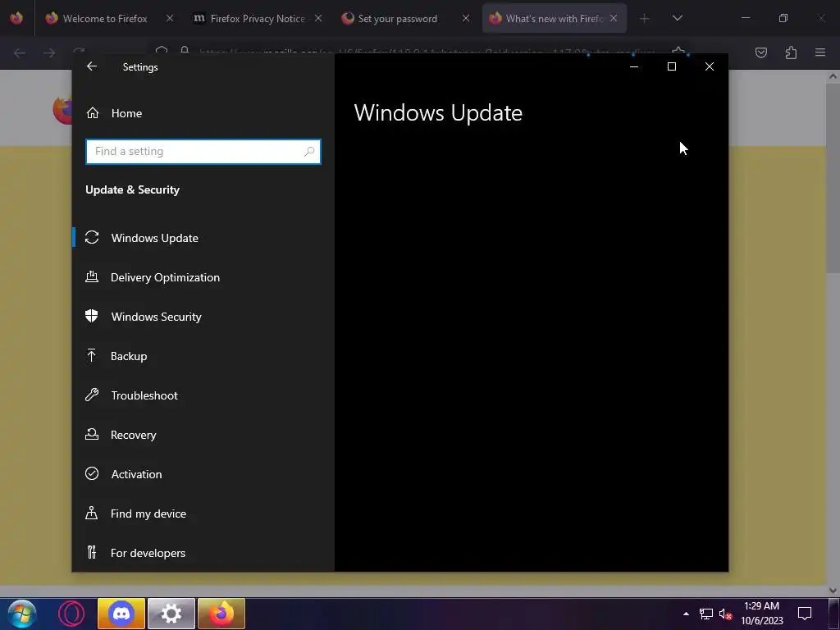The image size is (840, 630).
Task: Restore down the Firefox window
Action: 783,18
